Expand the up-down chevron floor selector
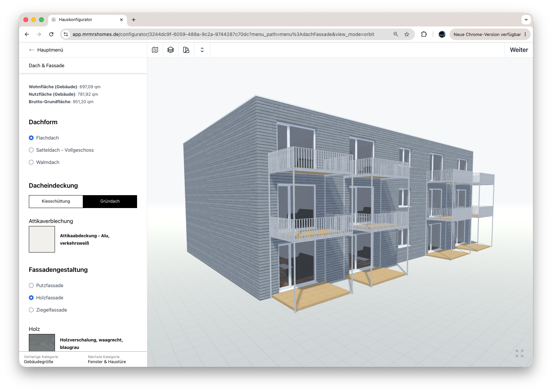The width and height of the screenshot is (552, 392). [x=202, y=50]
